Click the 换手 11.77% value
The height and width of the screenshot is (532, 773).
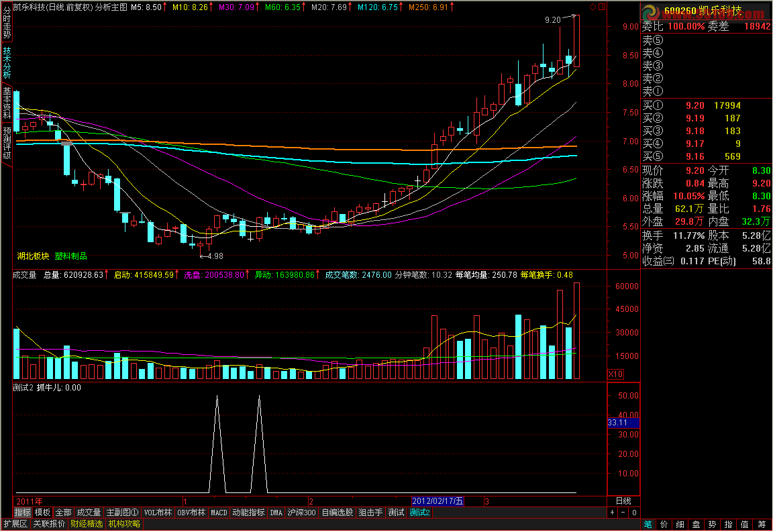point(688,235)
